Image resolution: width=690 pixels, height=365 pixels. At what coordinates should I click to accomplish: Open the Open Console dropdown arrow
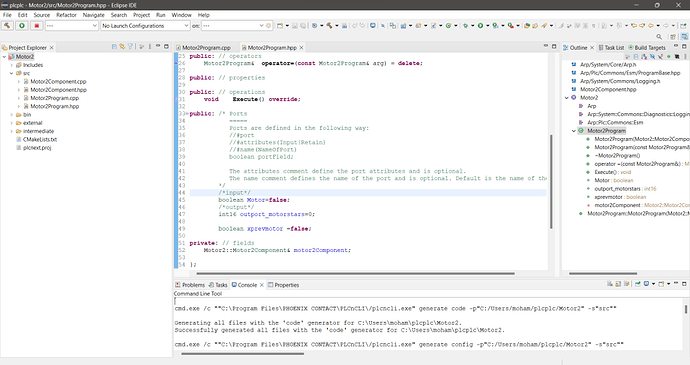[x=668, y=284]
